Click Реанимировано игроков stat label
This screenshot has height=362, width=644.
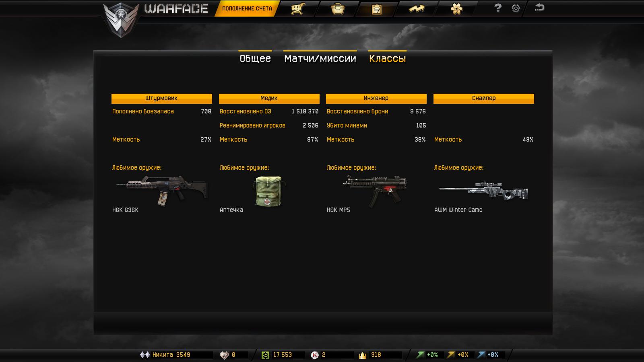click(x=252, y=125)
